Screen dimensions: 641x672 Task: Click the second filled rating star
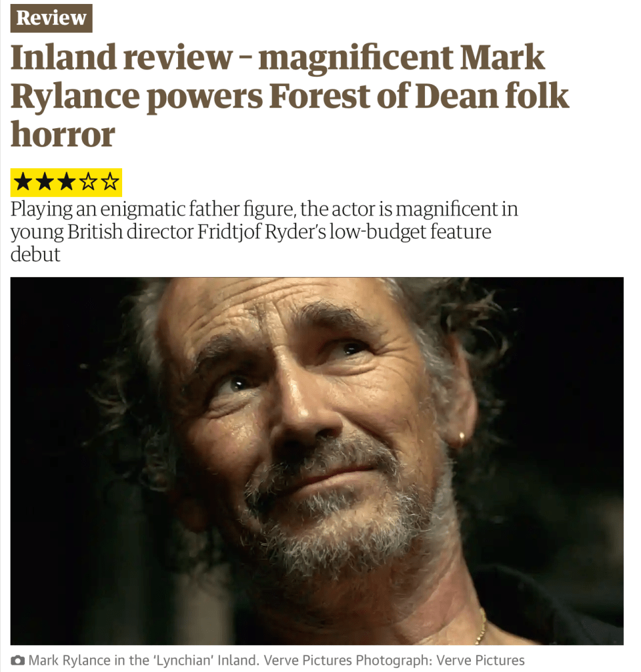point(45,182)
